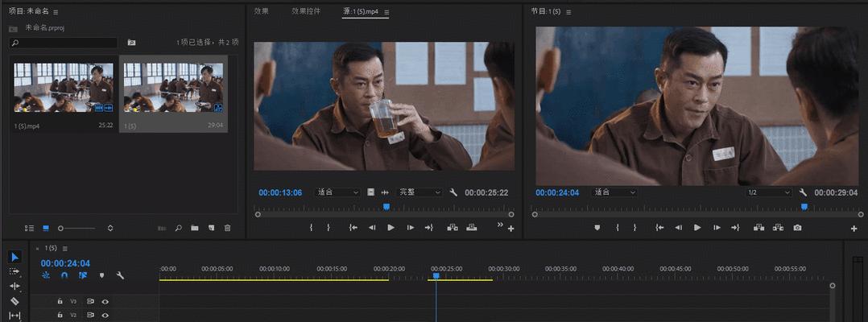
Task: Play the sequence in the program monitor
Action: click(x=697, y=227)
